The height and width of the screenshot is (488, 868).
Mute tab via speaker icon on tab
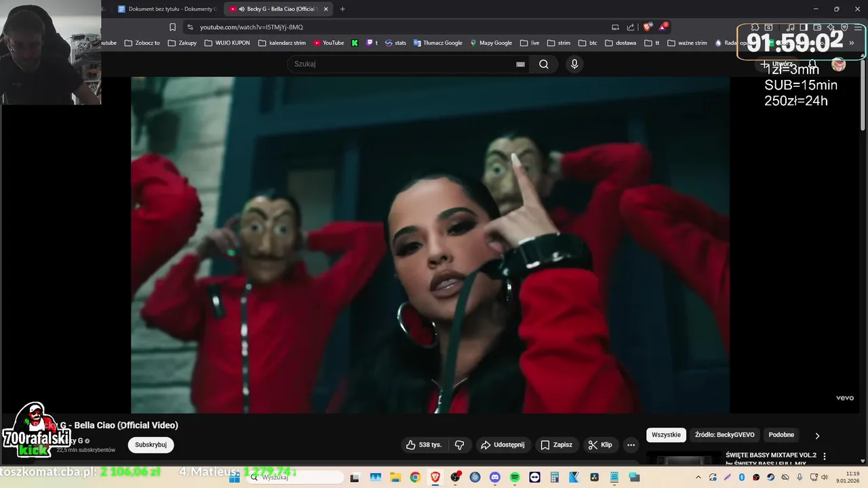pos(242,9)
